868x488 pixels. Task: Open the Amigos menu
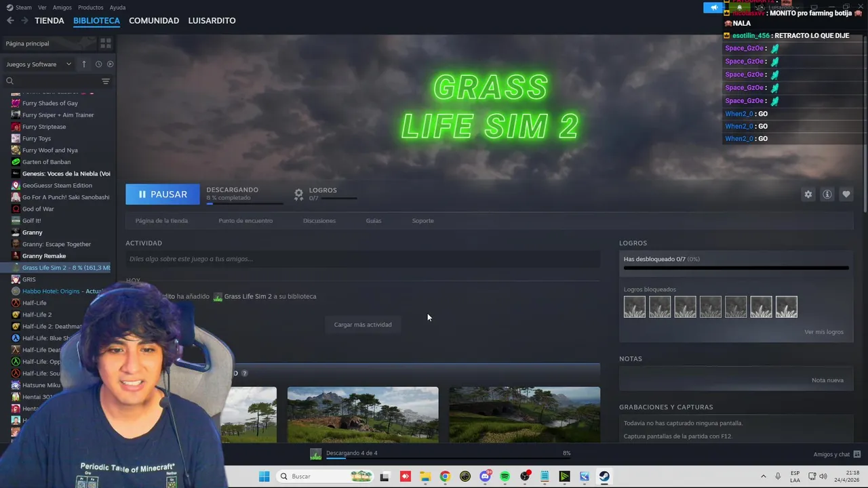point(62,7)
